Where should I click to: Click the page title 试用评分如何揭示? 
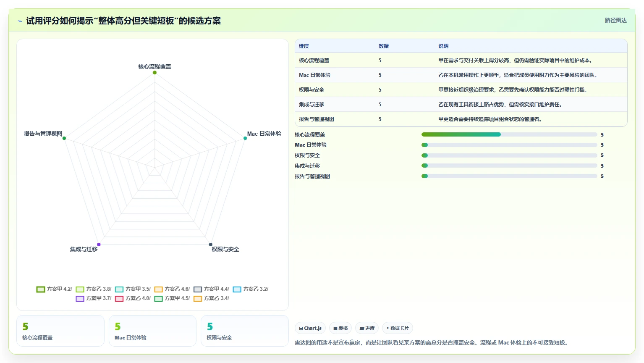pyautogui.click(x=123, y=21)
